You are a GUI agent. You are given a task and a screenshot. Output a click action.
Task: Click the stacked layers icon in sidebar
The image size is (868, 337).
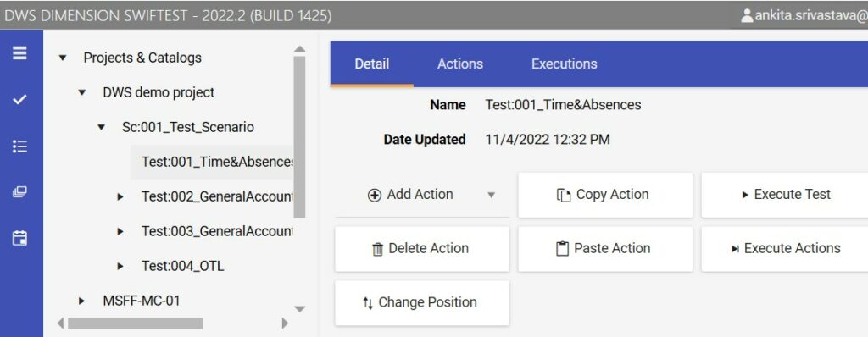coord(20,192)
